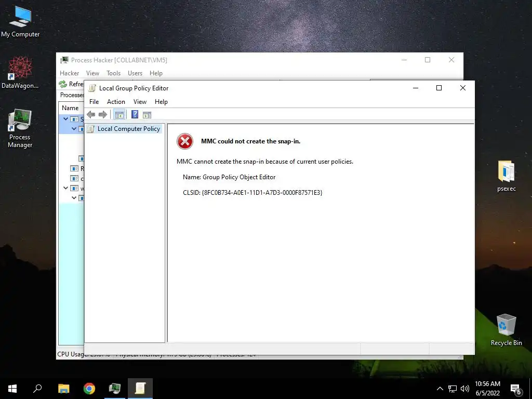Maximize Local Group Policy Editor window
Screen dimensions: 532x399
click(x=438, y=88)
